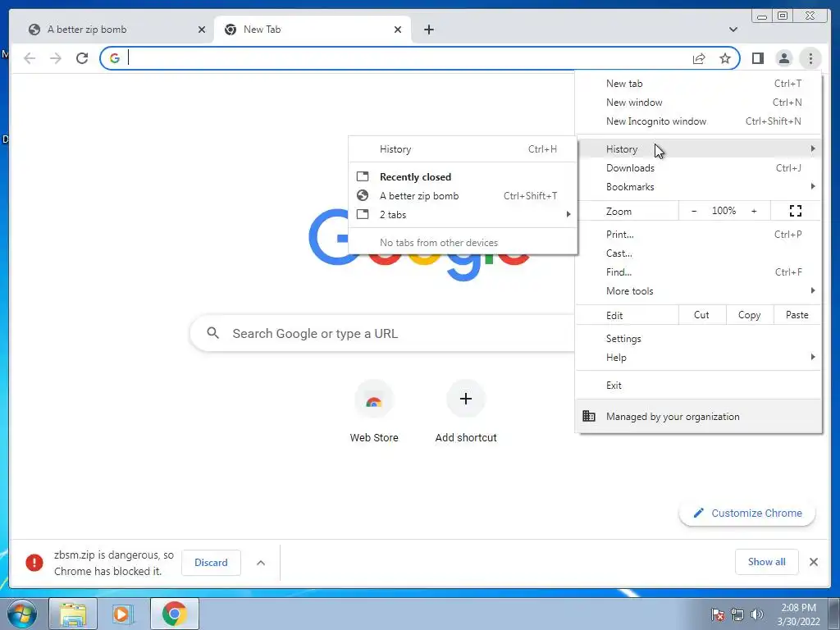Close the New Tab tab

[398, 30]
